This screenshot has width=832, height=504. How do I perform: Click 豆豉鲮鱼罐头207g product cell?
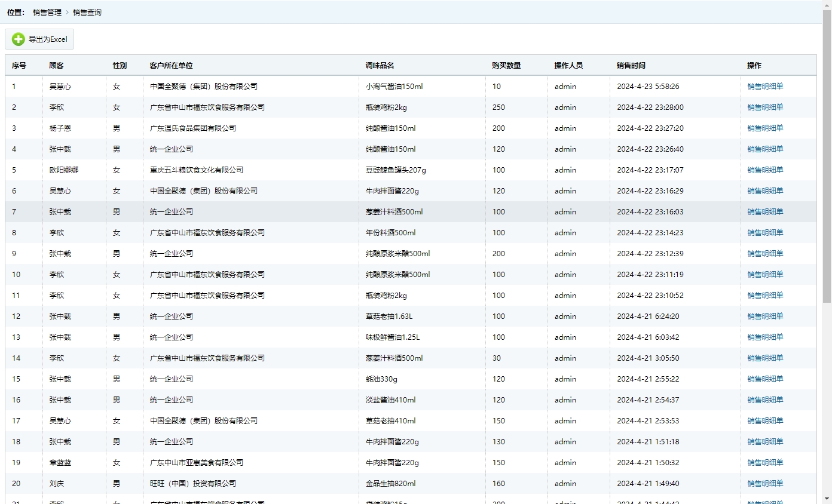[x=396, y=170]
